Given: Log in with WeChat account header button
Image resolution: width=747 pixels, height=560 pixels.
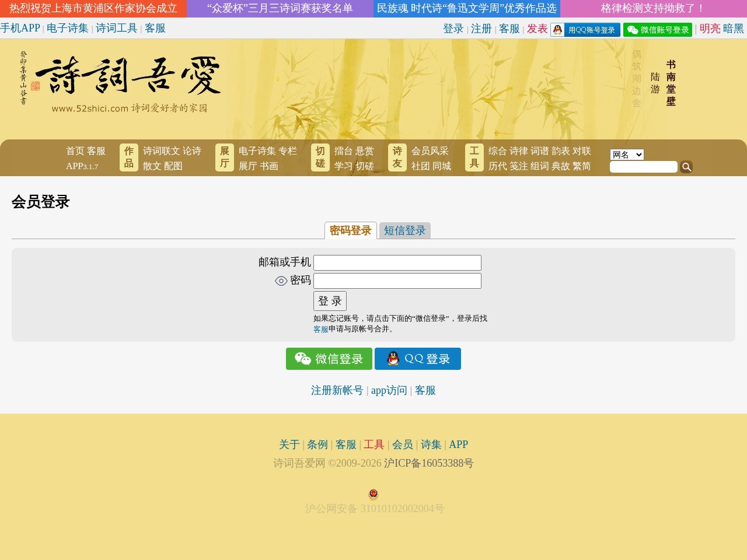Looking at the screenshot, I should (x=658, y=30).
